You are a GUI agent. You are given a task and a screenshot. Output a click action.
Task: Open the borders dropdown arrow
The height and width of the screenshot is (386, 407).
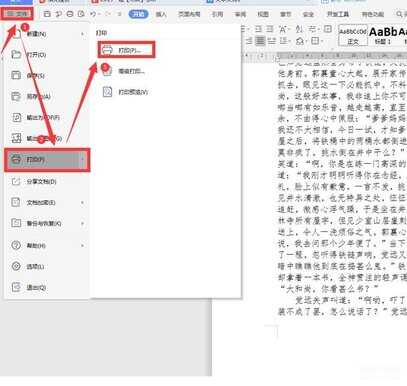(x=321, y=41)
